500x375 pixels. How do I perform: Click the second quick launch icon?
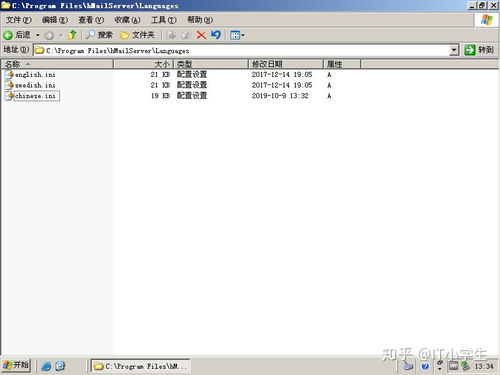(x=60, y=366)
